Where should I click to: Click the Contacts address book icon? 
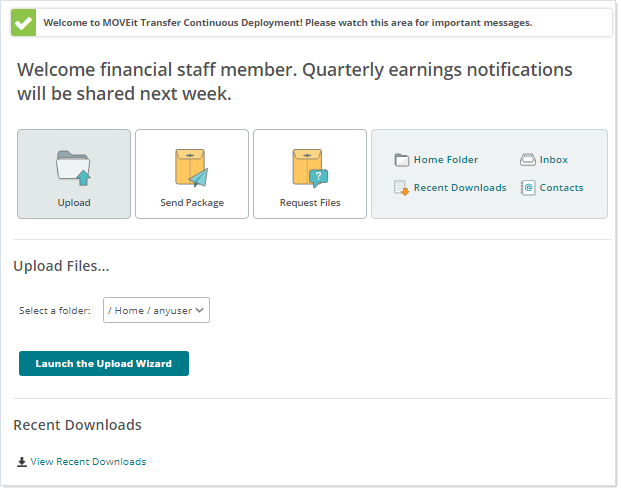(x=528, y=188)
